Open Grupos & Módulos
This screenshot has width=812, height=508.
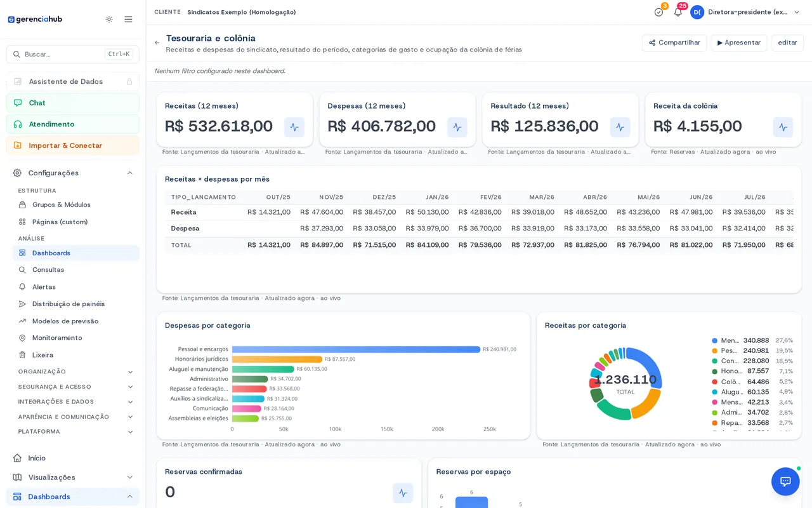coord(76,204)
